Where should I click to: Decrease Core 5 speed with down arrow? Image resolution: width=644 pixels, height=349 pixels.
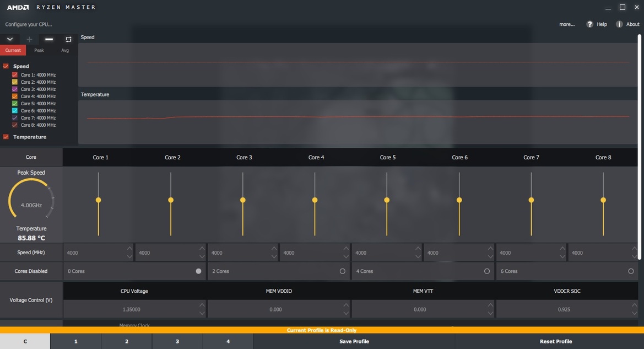[418, 256]
